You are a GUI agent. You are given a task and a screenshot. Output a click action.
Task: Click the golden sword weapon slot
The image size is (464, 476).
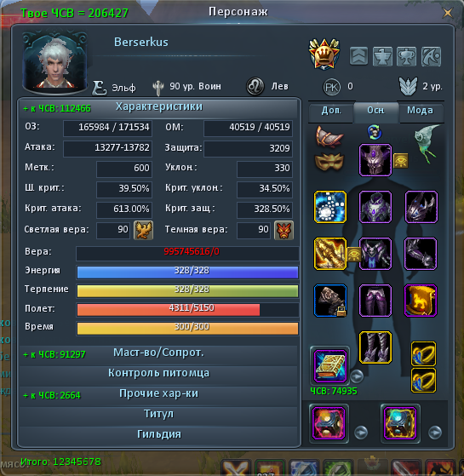coord(329,254)
